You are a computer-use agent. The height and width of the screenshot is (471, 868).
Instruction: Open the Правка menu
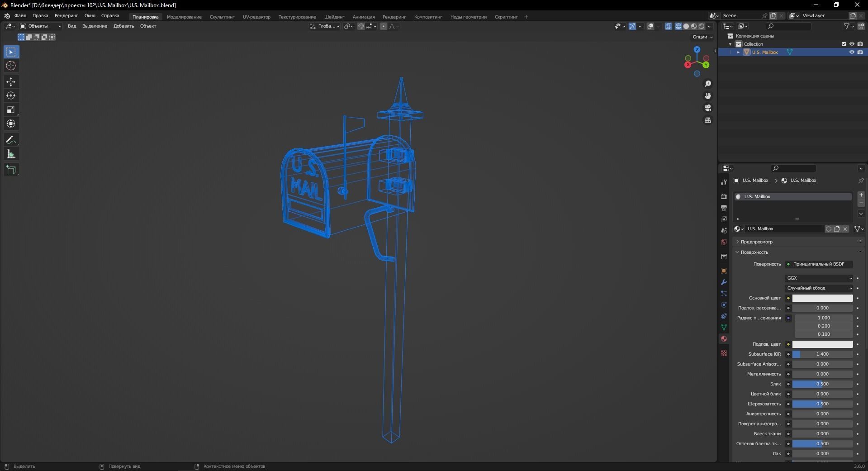40,16
